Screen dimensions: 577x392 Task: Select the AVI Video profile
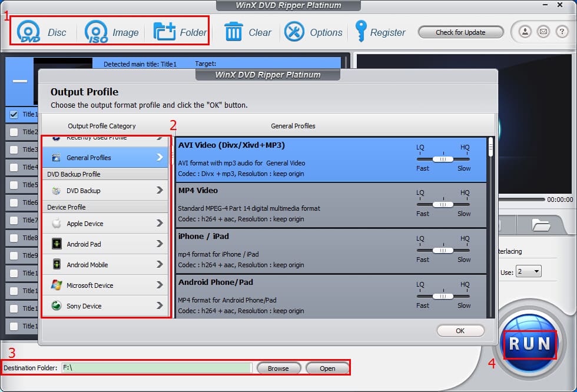331,160
